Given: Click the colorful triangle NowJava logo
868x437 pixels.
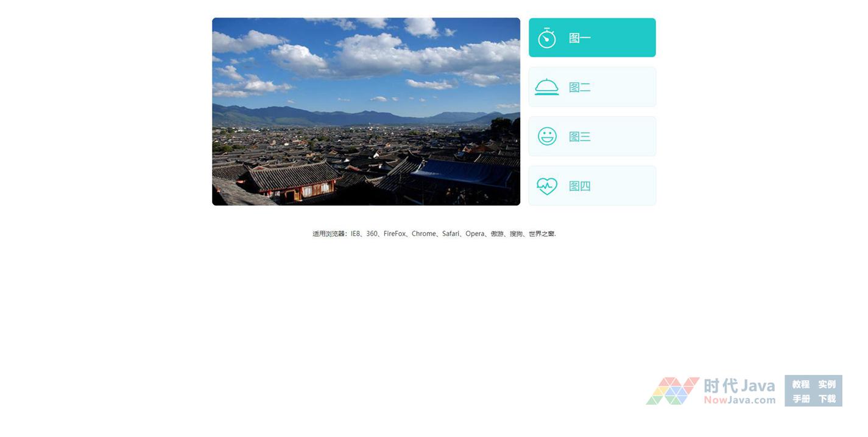Looking at the screenshot, I should click(x=672, y=391).
